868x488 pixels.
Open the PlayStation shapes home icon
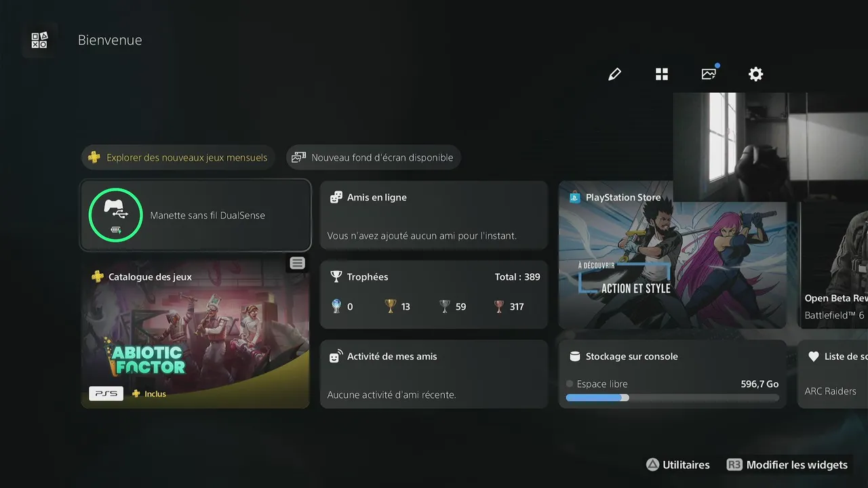click(x=39, y=40)
